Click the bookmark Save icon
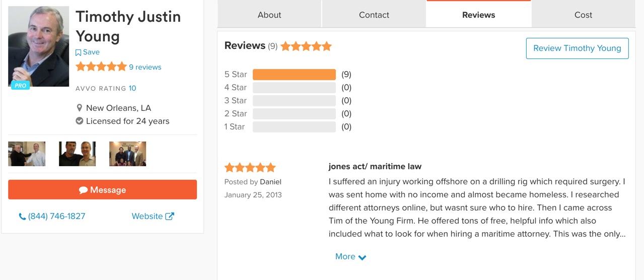This screenshot has height=280, width=644. (x=78, y=52)
